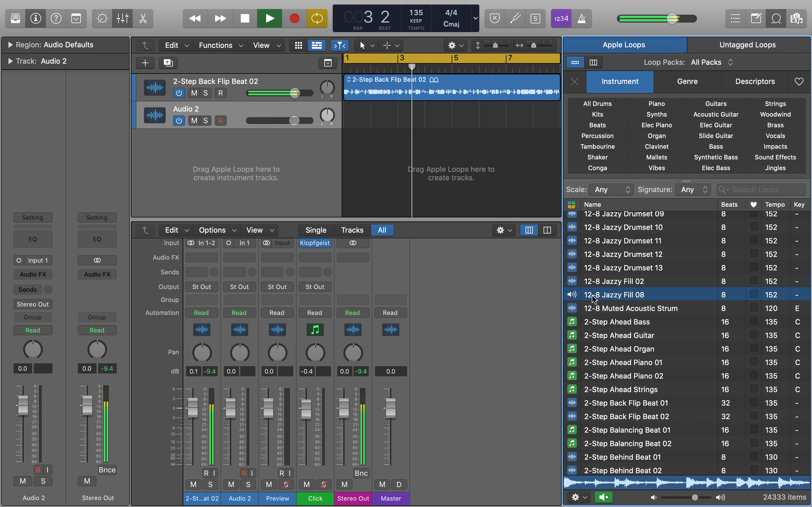Open the Loop Packs All Packs selector
This screenshot has width=812, height=507.
coord(711,62)
